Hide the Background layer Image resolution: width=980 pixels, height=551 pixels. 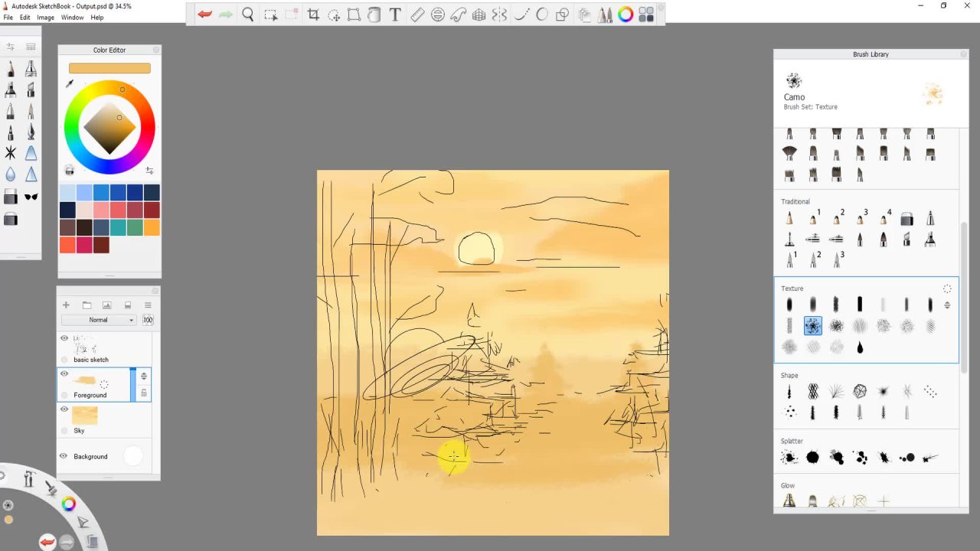pyautogui.click(x=64, y=456)
